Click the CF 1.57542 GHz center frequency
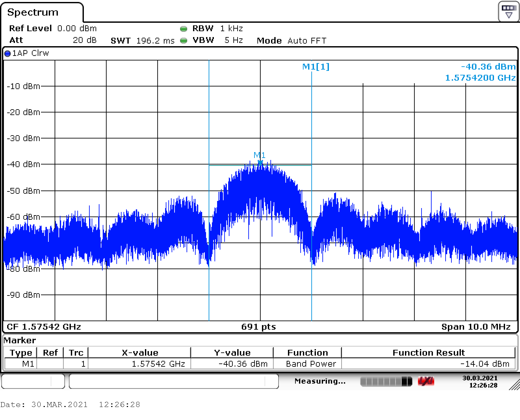Image resolution: width=520 pixels, height=420 pixels. click(x=44, y=327)
